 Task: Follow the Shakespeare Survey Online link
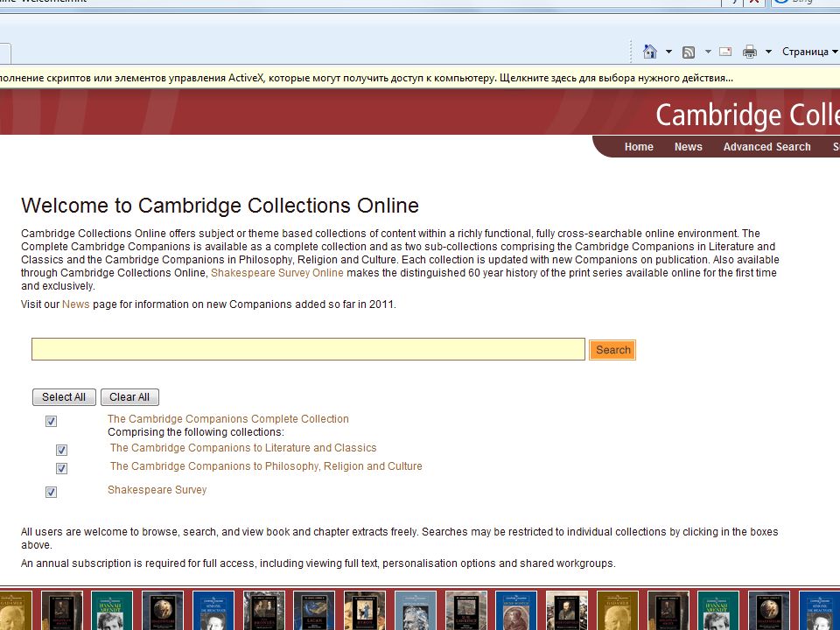pos(277,273)
